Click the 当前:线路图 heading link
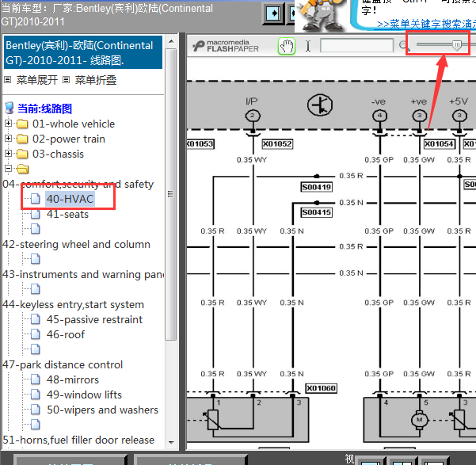476x465 pixels. coord(44,109)
